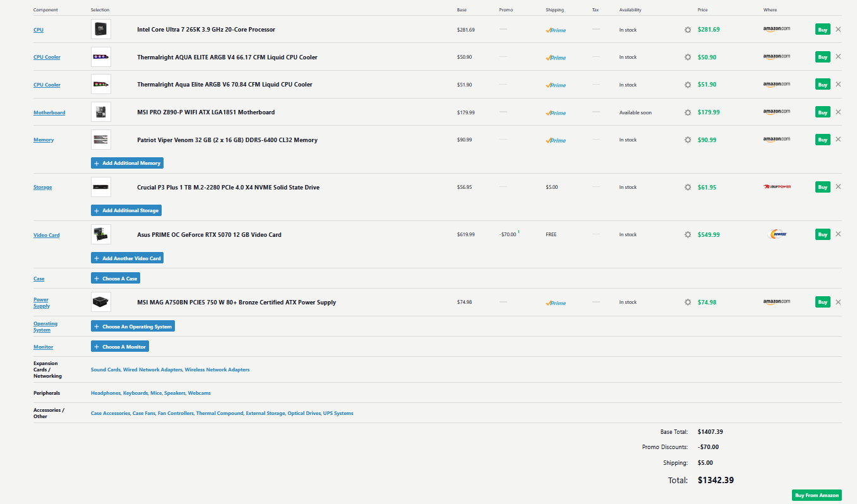857x504 pixels.
Task: Open Asus PRIME RTX 5070 thumbnail image
Action: [101, 234]
